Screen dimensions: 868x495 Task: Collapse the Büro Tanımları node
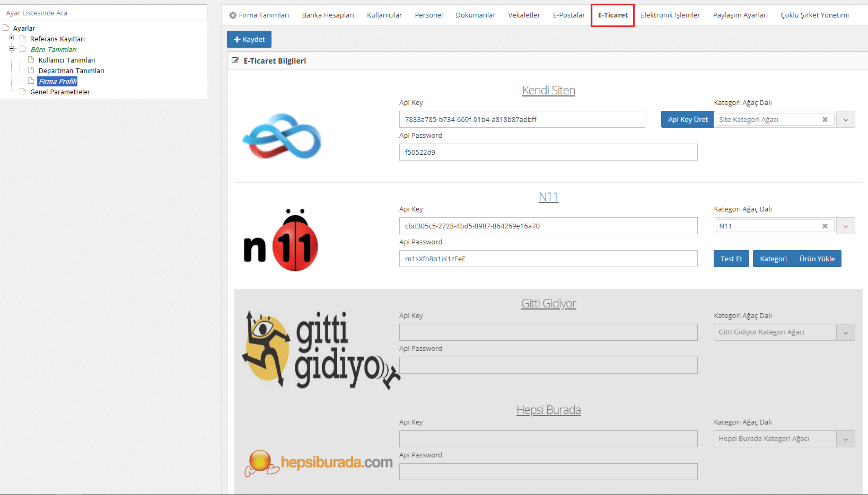tap(12, 49)
